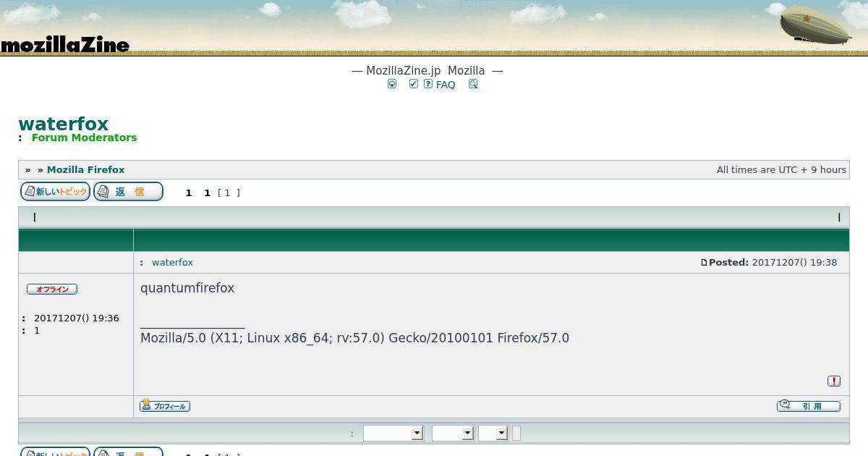Click the checkmark register icon
The width and height of the screenshot is (868, 456).
point(414,84)
